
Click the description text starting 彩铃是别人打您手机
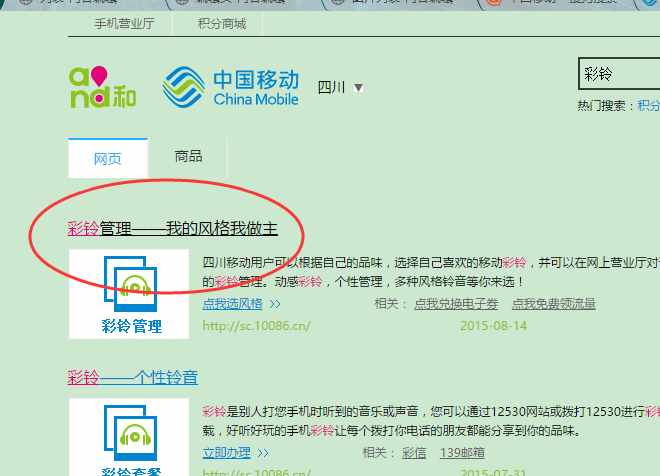[x=431, y=421]
